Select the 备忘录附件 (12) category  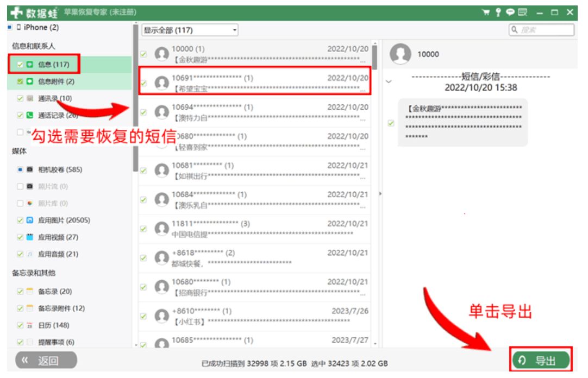pyautogui.click(x=61, y=308)
